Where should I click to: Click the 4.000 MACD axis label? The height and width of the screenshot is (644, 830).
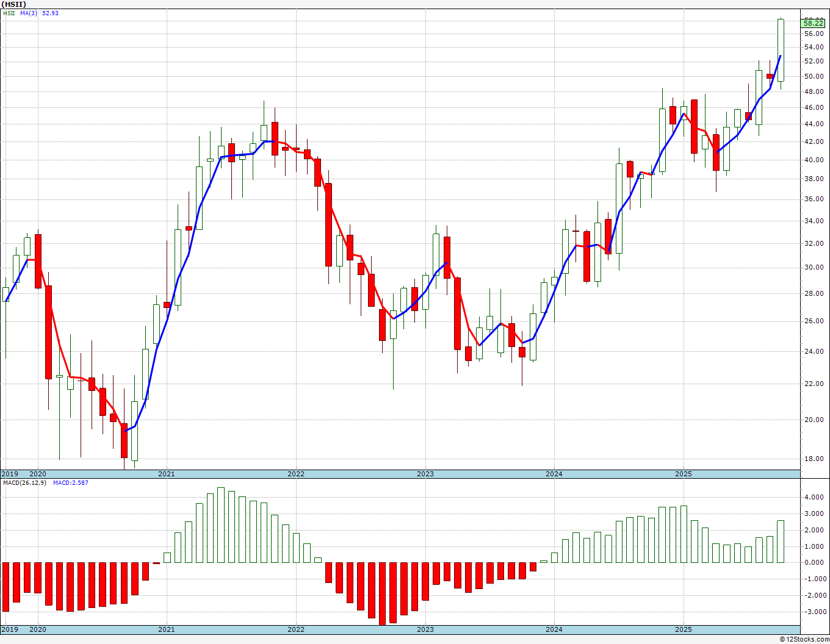pos(815,498)
